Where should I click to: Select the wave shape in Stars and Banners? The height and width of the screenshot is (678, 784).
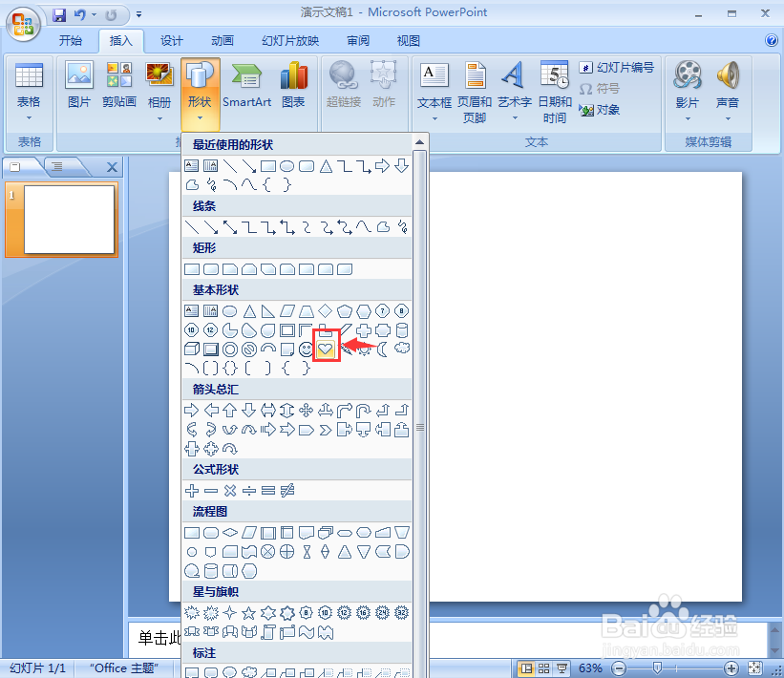coord(306,632)
